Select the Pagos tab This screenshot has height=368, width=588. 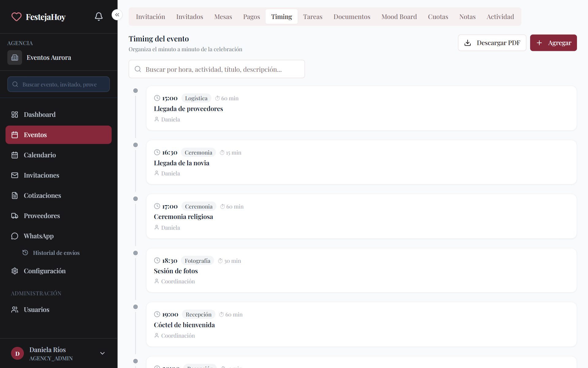tap(251, 17)
